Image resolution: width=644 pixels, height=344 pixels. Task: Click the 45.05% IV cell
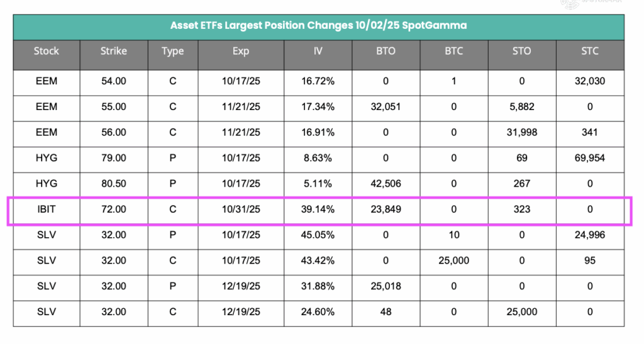pos(318,235)
